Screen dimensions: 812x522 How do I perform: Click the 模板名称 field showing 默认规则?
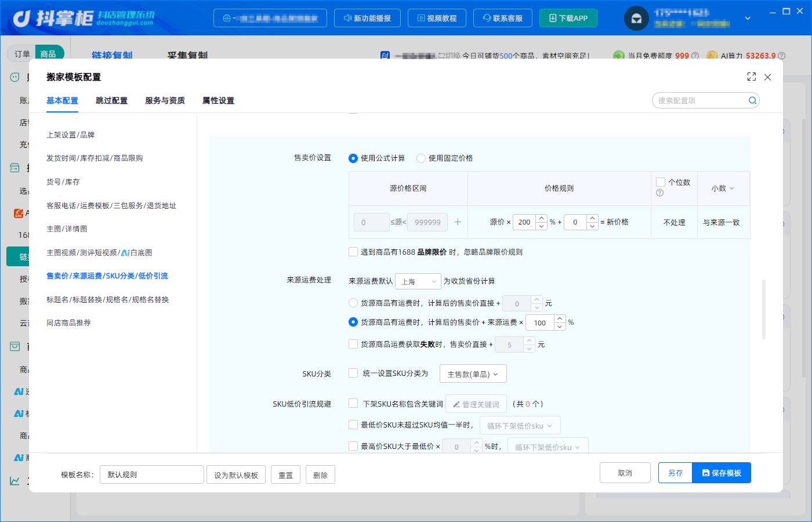152,474
